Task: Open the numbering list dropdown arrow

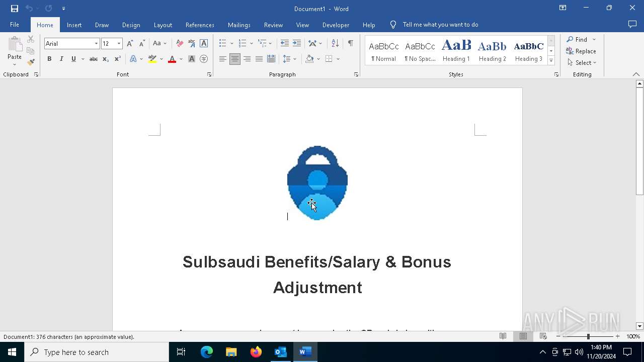Action: [x=252, y=44]
